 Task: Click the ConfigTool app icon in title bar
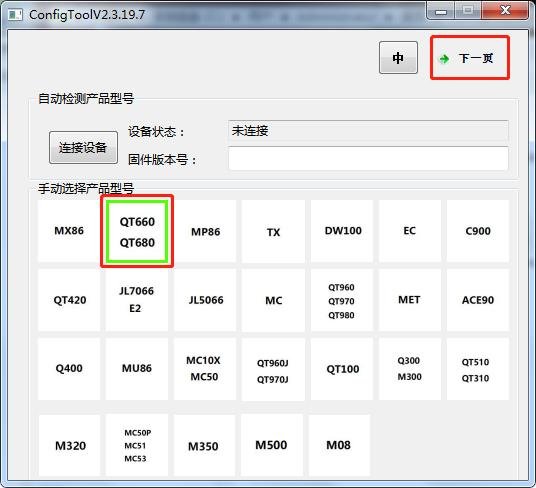(x=15, y=14)
